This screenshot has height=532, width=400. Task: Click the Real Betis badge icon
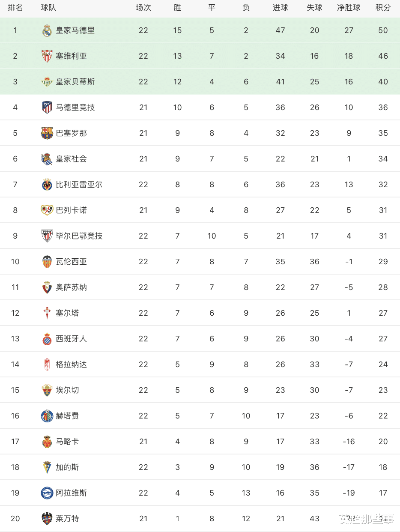coord(47,82)
